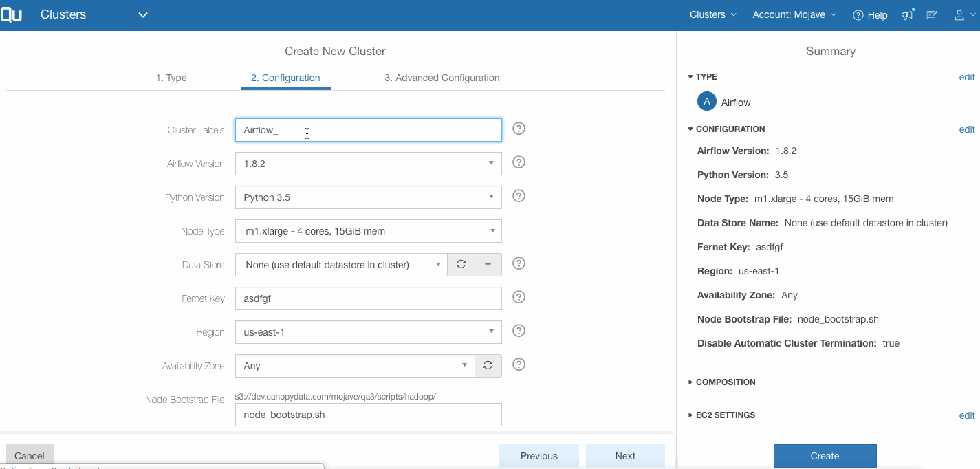Open the Region dropdown
This screenshot has width=980, height=469.
[368, 332]
